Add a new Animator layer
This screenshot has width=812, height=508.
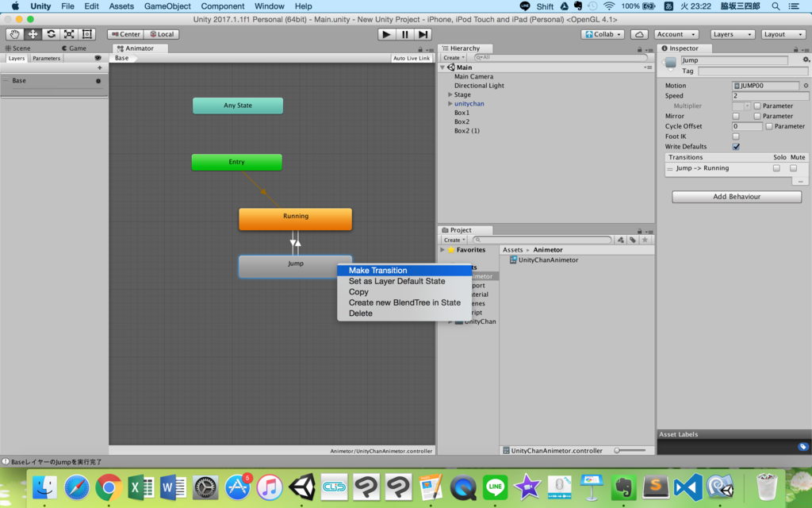click(99, 68)
